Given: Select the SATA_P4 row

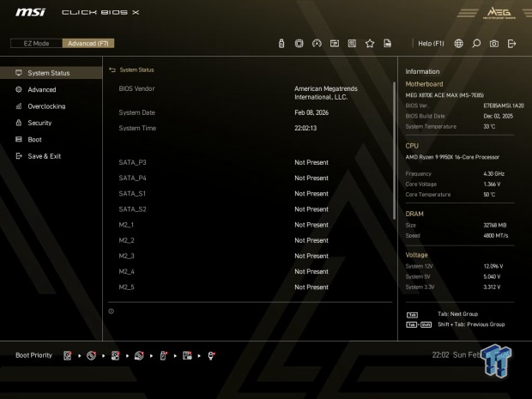Looking at the screenshot, I should 251,178.
